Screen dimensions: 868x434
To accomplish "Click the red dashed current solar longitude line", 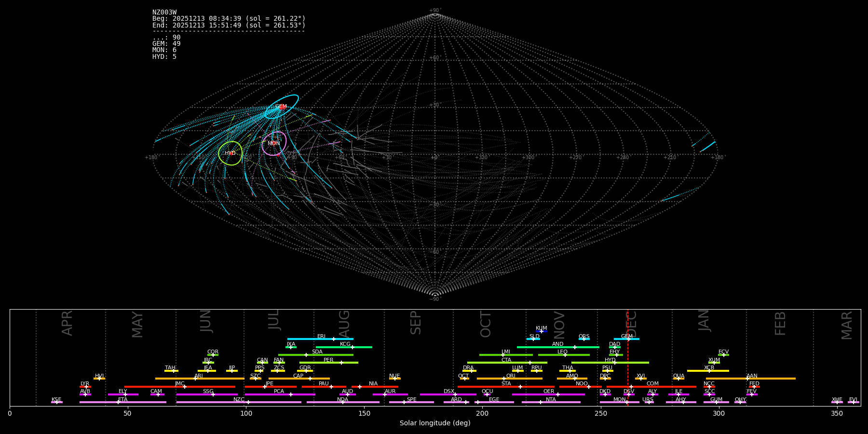I will [628, 357].
